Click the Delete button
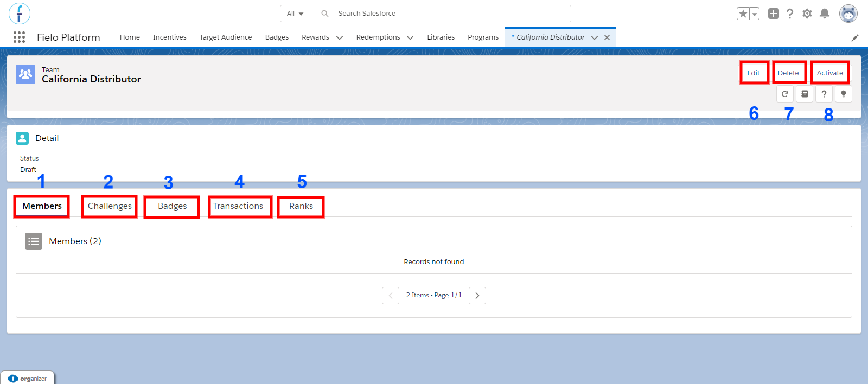Viewport: 868px width, 384px height. 788,73
